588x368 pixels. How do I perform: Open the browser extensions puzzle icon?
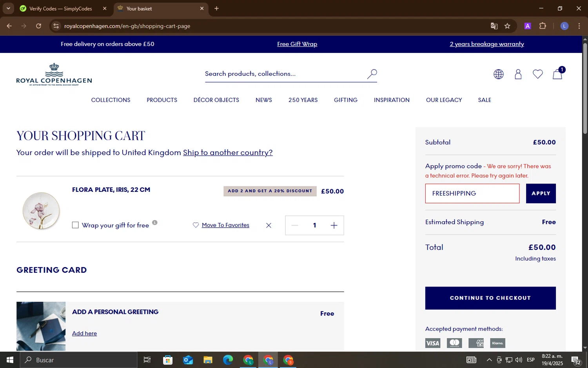(543, 26)
